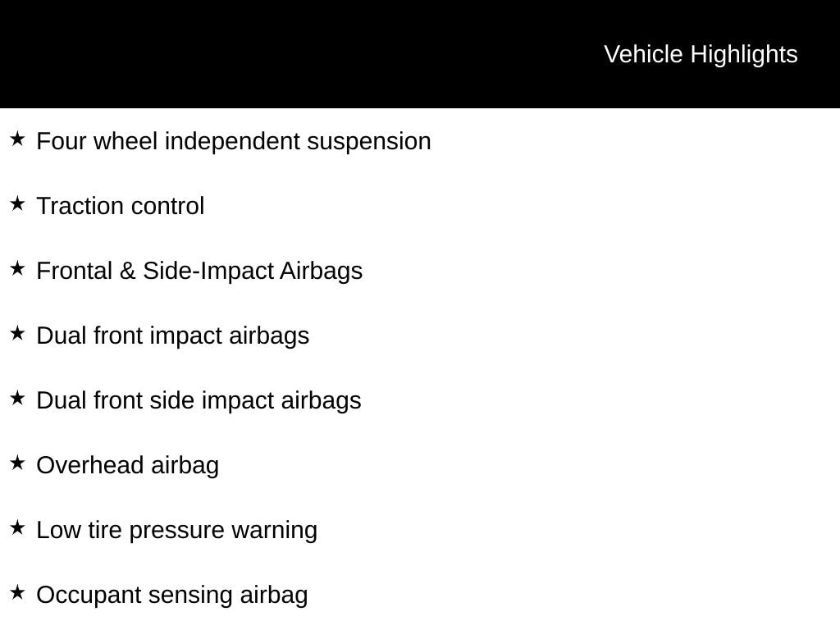This screenshot has width=840, height=630.
Task: Click the Traction control highlight text
Action: point(121,206)
